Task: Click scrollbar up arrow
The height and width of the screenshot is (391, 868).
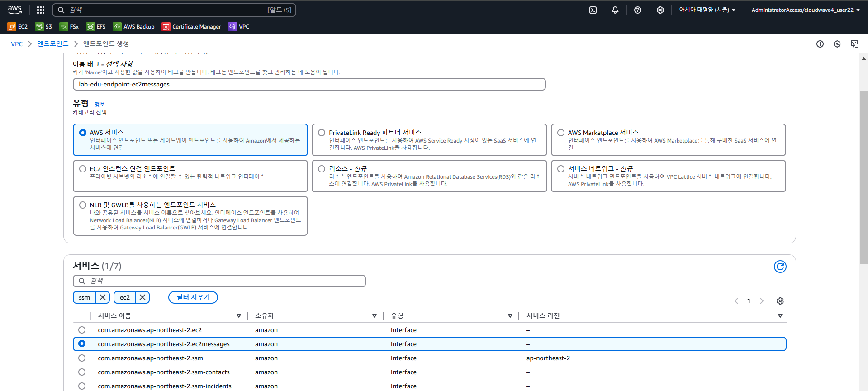Action: point(863,58)
